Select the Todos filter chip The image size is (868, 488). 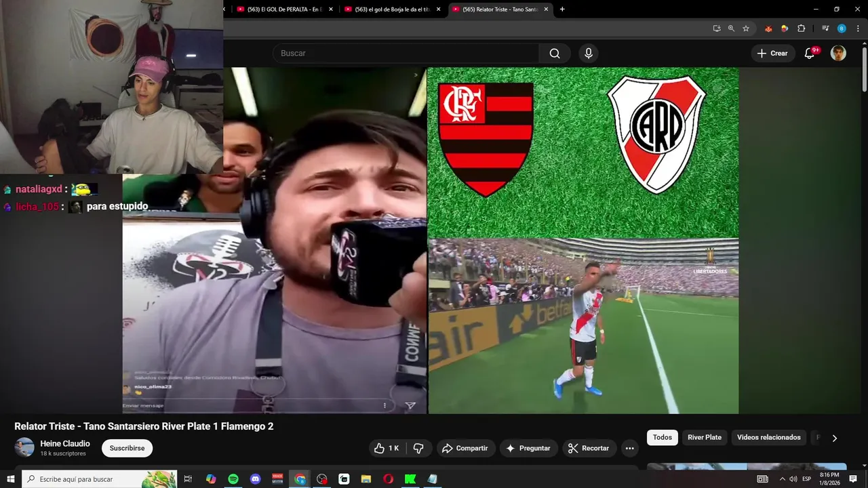[663, 437]
